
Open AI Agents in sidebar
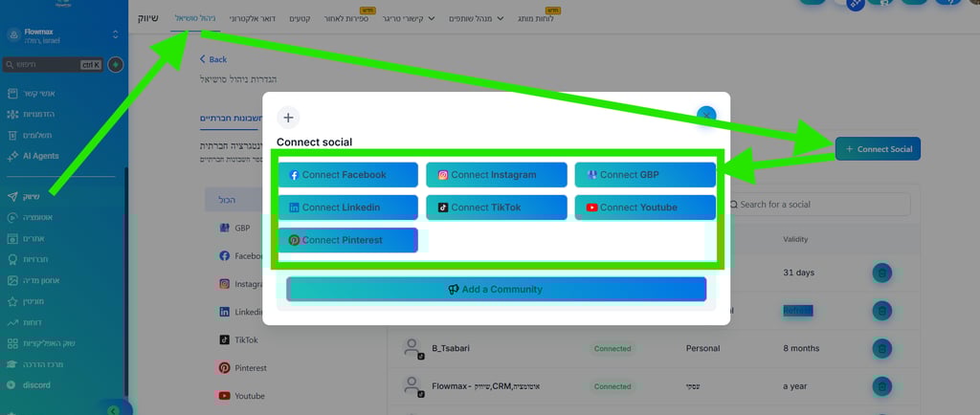(35, 156)
